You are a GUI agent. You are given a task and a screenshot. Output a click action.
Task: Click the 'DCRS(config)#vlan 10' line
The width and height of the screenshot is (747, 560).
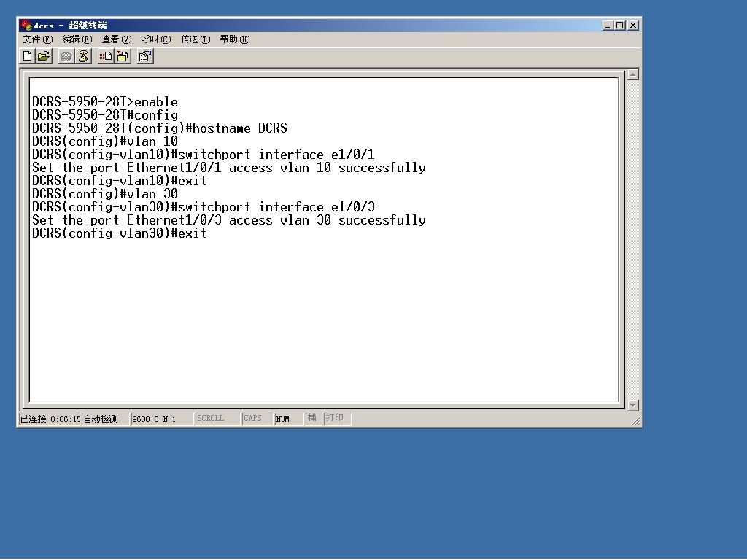[x=105, y=141]
